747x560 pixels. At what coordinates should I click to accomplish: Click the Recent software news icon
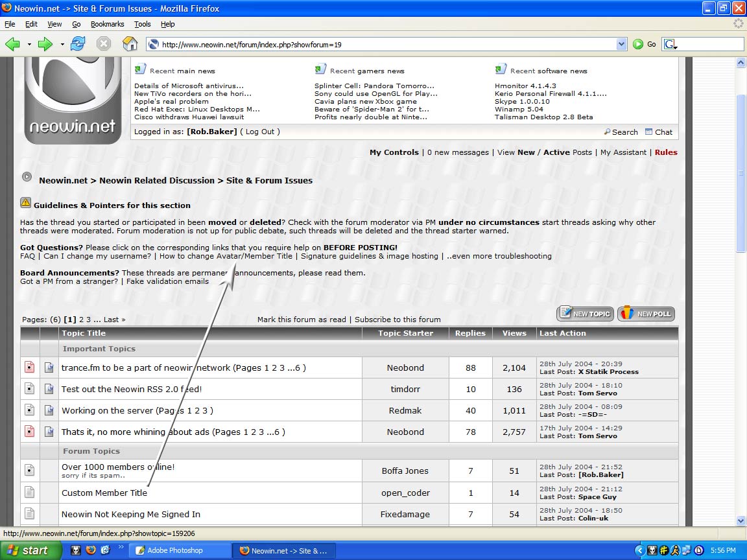pos(500,69)
